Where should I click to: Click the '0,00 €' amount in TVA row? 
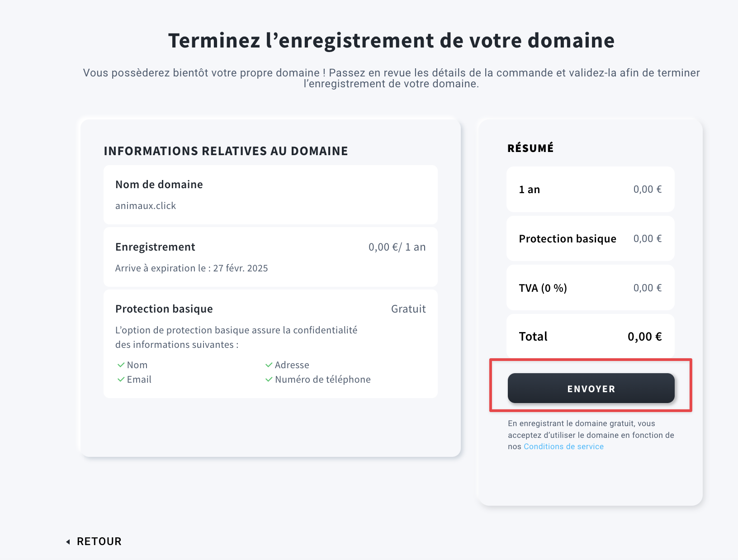(x=648, y=288)
